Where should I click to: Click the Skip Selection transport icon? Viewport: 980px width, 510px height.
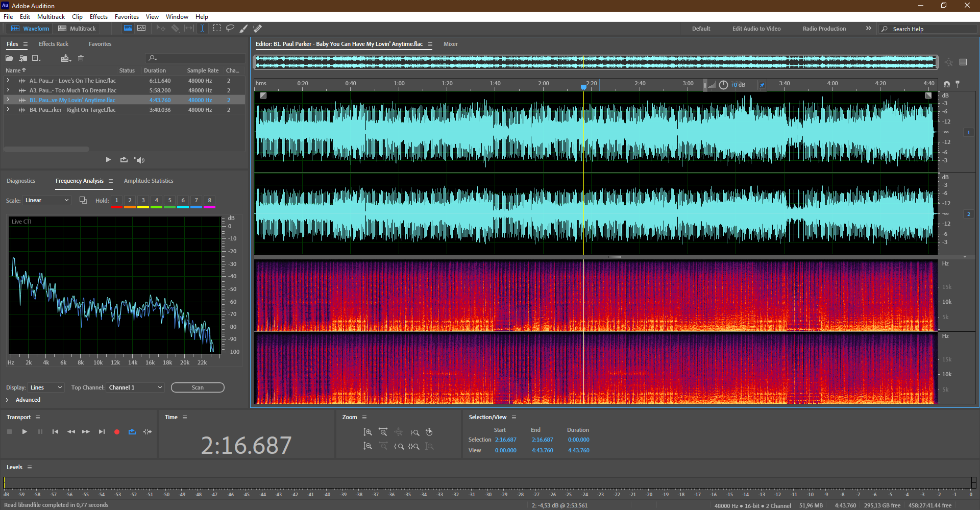pyautogui.click(x=148, y=432)
